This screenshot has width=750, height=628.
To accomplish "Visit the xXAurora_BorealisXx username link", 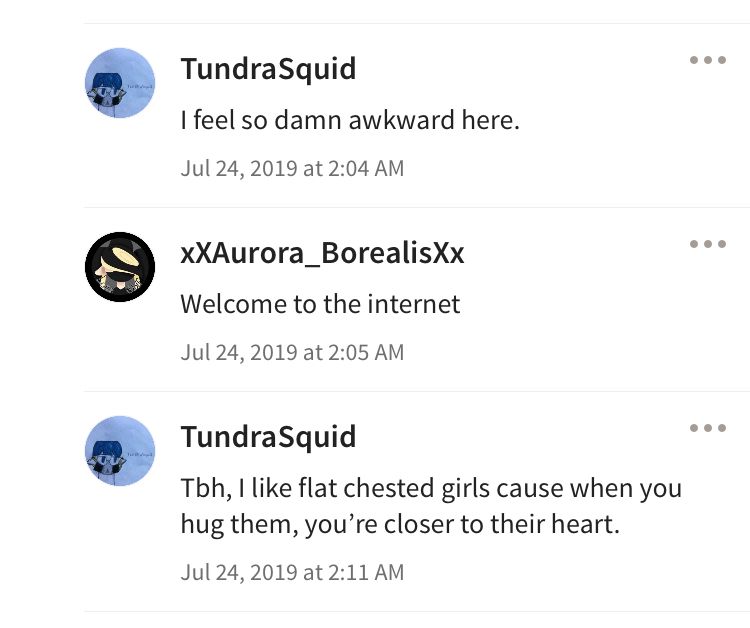I will tap(322, 253).
